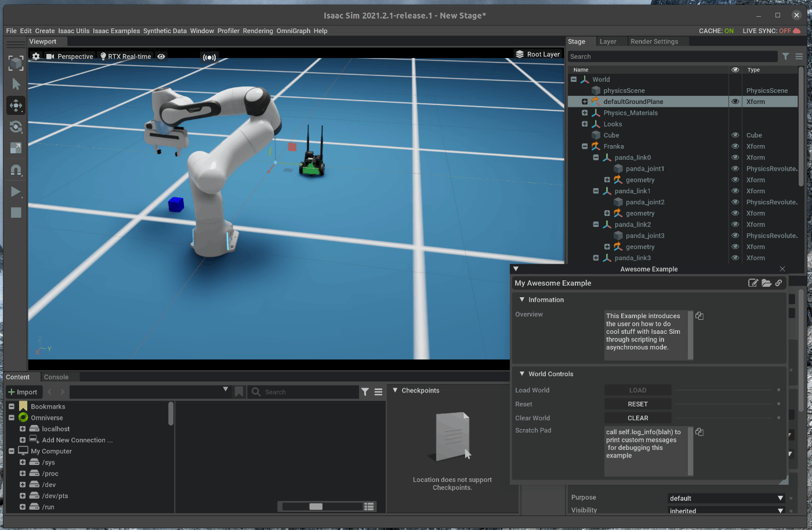Click the RESET button

637,404
